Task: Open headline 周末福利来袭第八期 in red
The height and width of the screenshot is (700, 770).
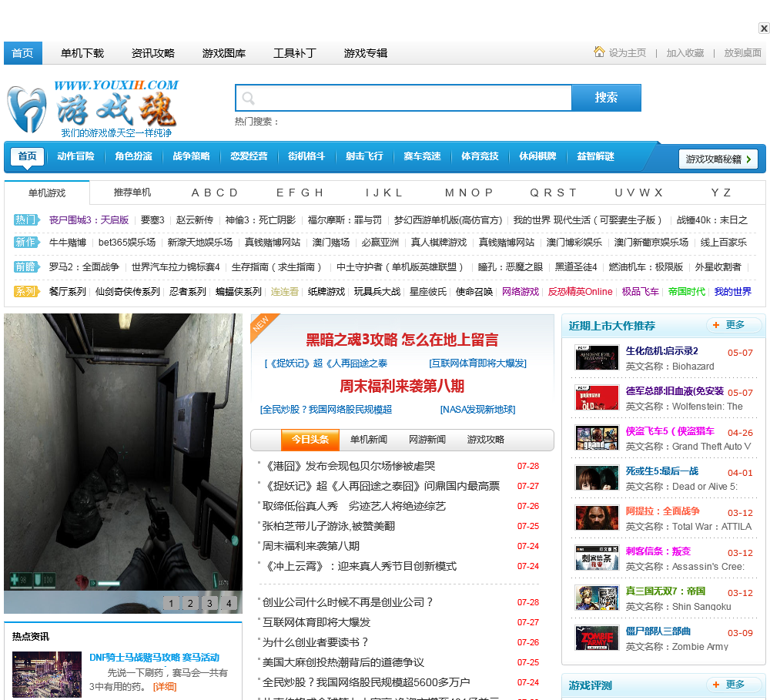Action: pyautogui.click(x=402, y=386)
